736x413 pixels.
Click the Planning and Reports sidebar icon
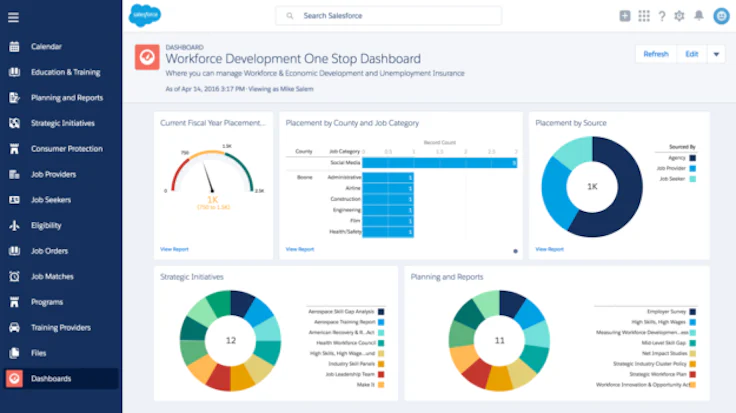pos(14,98)
